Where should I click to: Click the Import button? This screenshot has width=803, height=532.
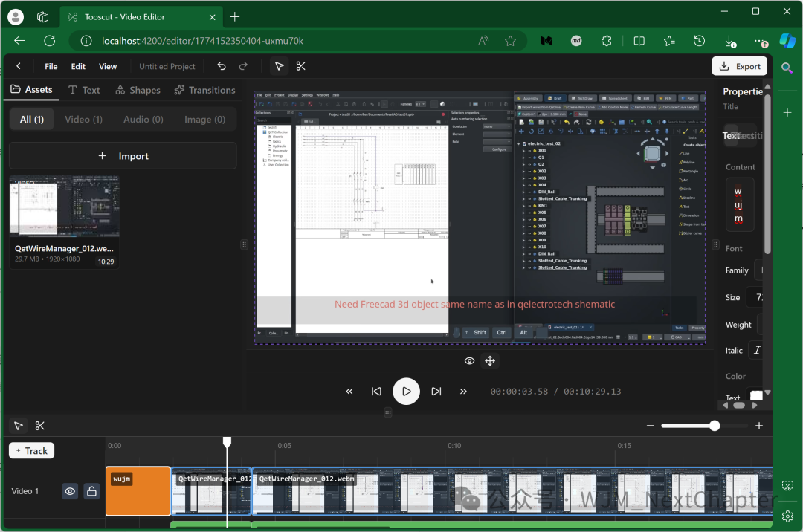(x=123, y=156)
